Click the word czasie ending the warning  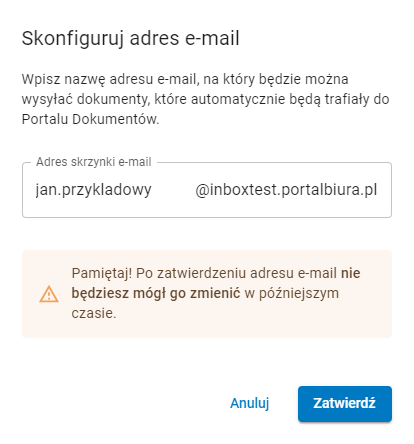pyautogui.click(x=94, y=313)
